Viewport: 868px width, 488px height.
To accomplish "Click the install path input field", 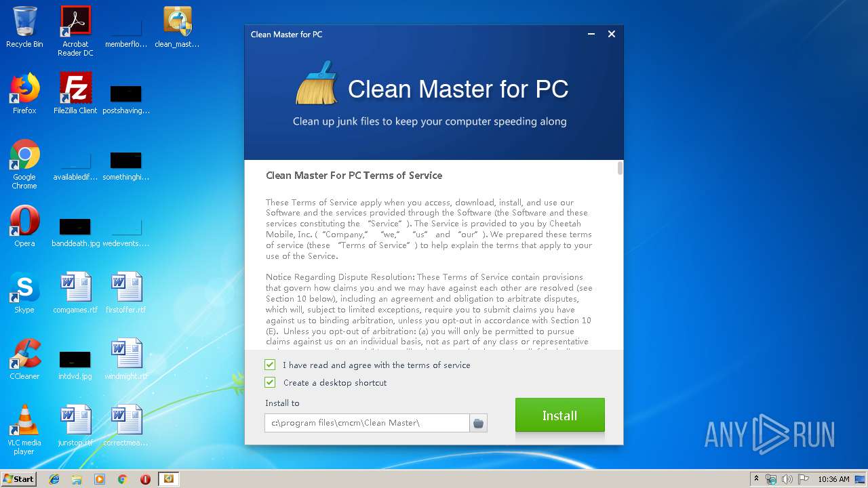I will [x=367, y=423].
